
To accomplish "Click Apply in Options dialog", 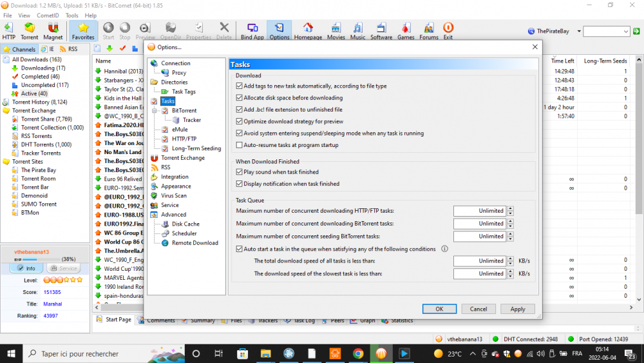I will 518,309.
